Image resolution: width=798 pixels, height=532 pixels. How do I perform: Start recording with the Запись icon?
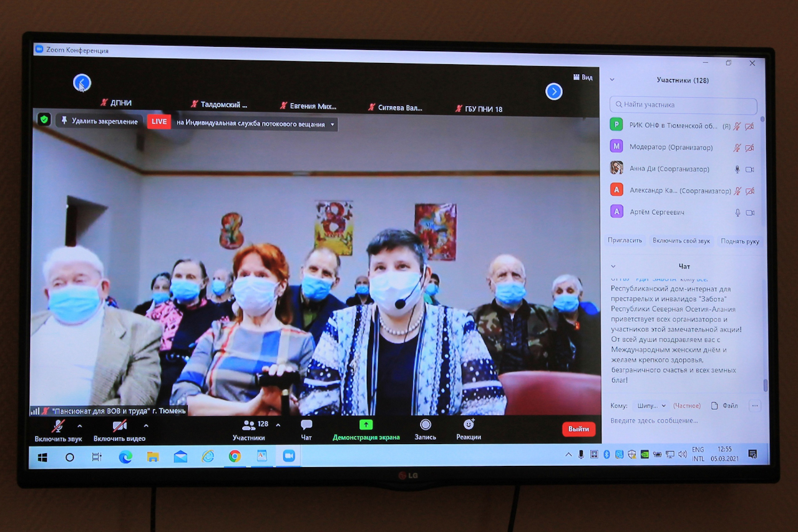(425, 425)
